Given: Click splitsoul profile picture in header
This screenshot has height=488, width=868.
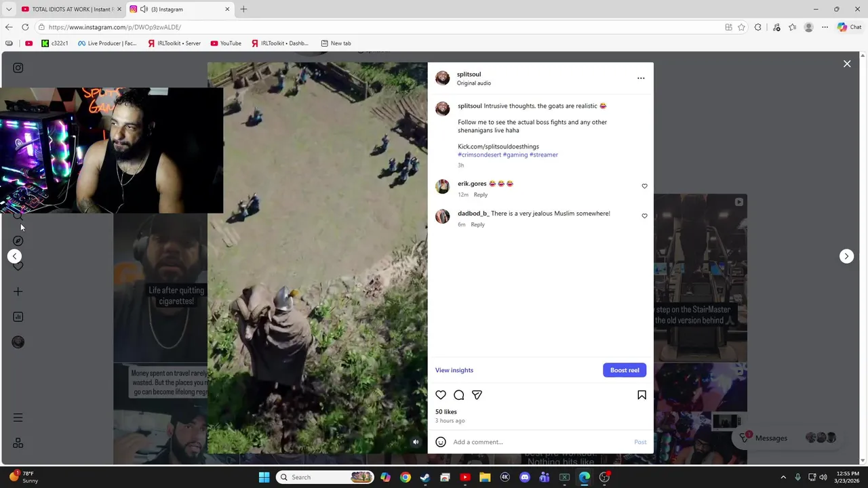Looking at the screenshot, I should click(x=442, y=79).
